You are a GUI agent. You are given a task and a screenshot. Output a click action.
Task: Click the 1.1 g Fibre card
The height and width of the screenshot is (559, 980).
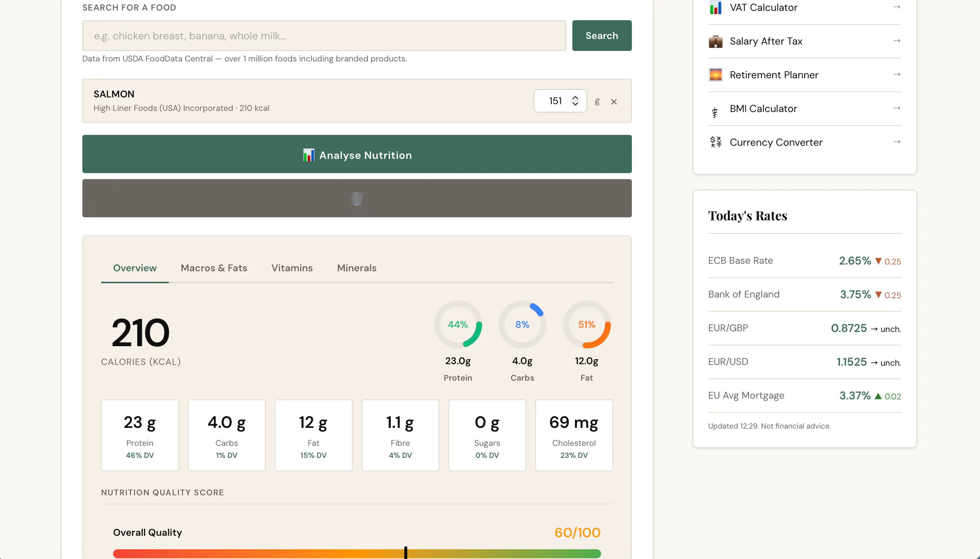pos(401,435)
